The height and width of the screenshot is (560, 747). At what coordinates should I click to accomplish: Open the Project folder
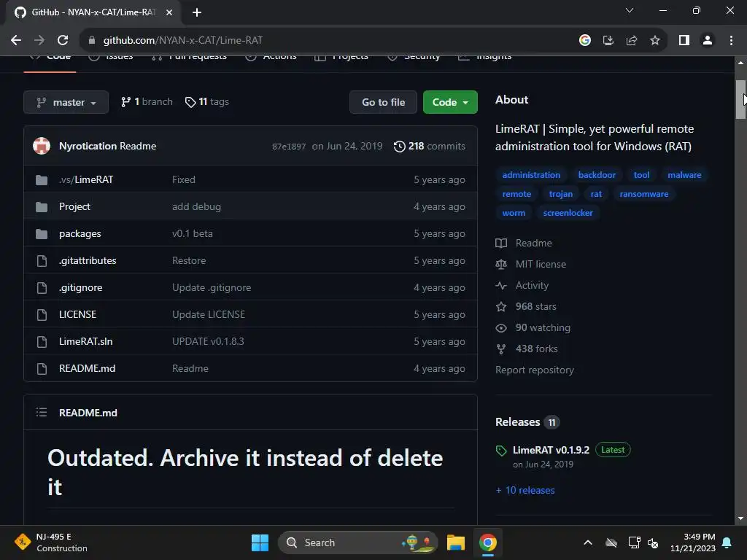pyautogui.click(x=74, y=206)
